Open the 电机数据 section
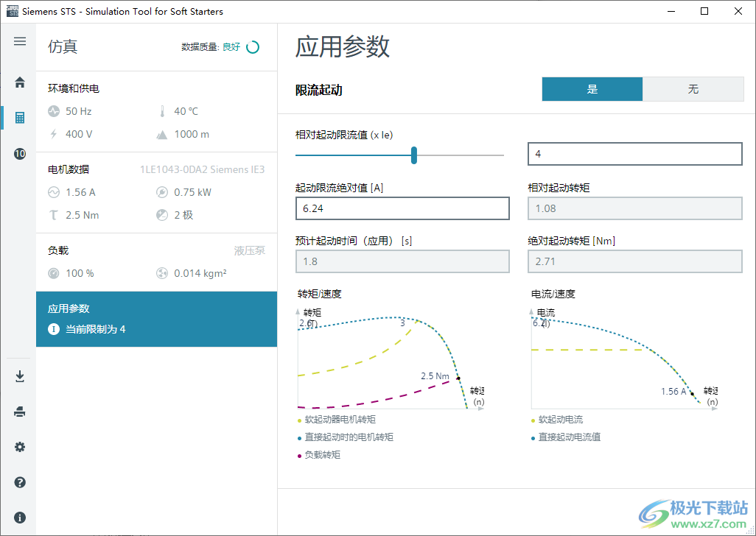The height and width of the screenshot is (536, 756). click(157, 193)
